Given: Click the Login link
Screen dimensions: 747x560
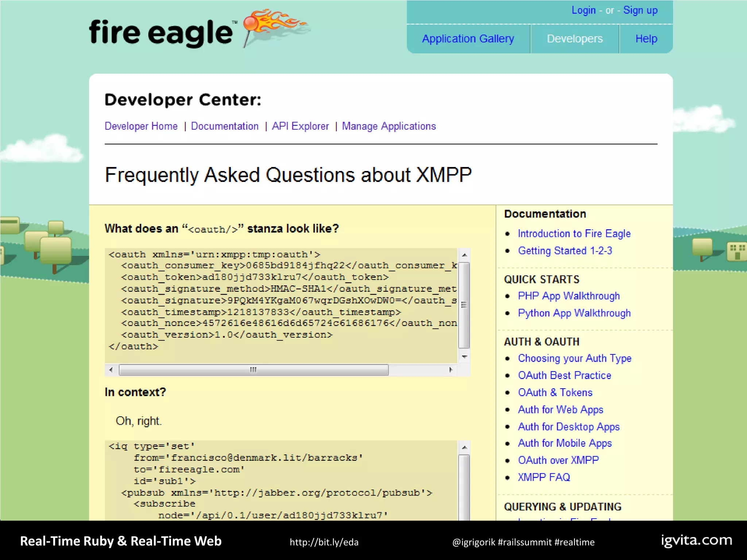Looking at the screenshot, I should pos(583,10).
